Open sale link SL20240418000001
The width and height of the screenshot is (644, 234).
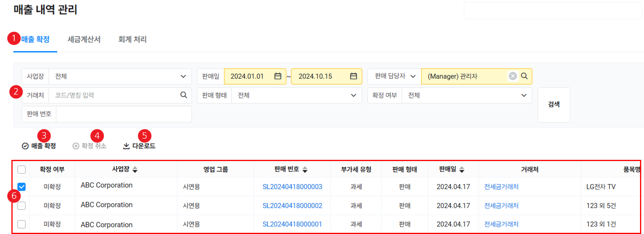[x=292, y=224]
